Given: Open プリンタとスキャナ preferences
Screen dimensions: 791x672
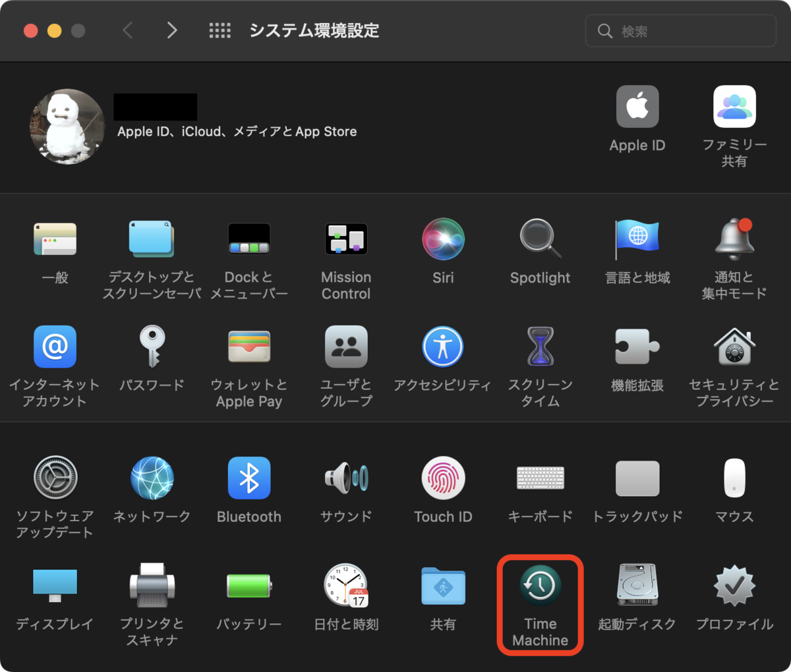Looking at the screenshot, I should (x=152, y=585).
